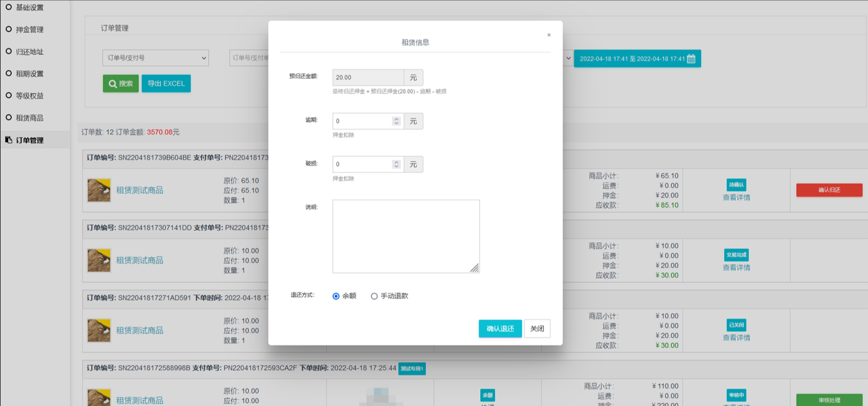Click the search magnifier button

point(120,84)
